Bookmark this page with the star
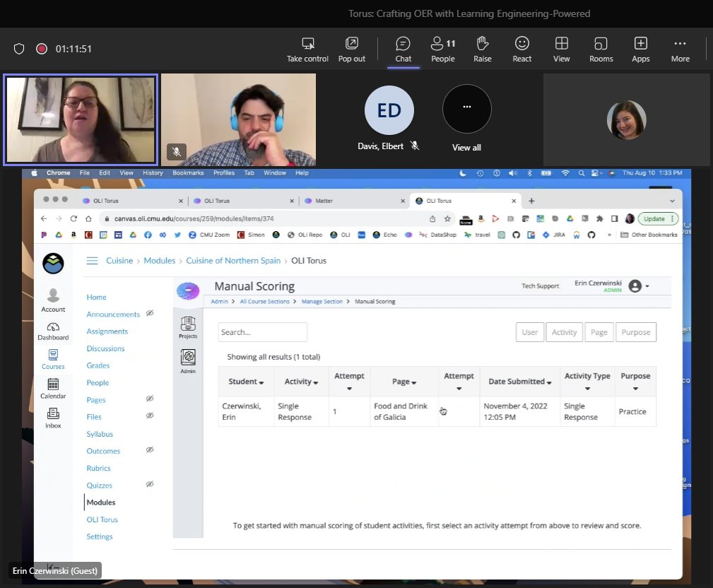This screenshot has height=588, width=713. 447,219
